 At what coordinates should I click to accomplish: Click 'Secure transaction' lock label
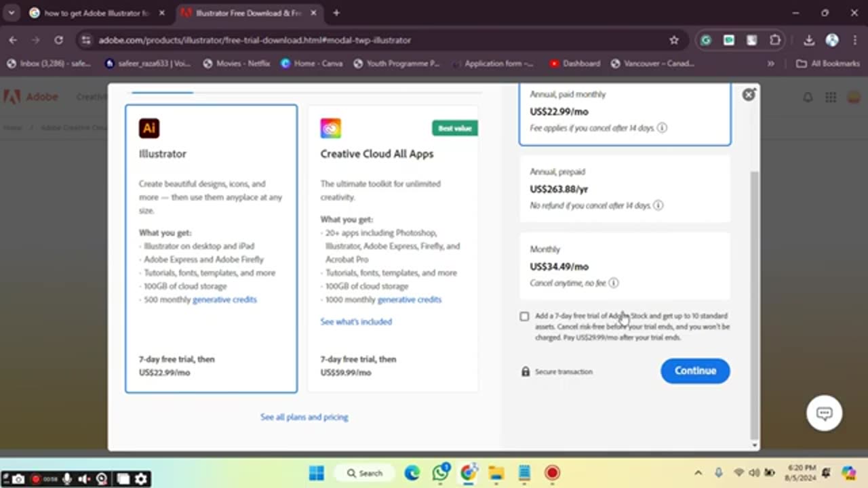pyautogui.click(x=557, y=371)
